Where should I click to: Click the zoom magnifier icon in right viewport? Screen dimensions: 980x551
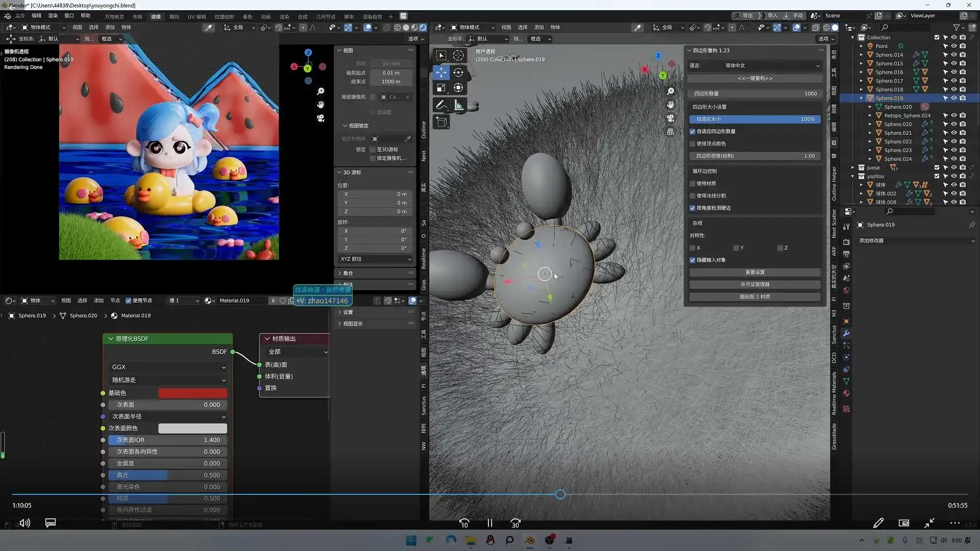click(x=671, y=91)
